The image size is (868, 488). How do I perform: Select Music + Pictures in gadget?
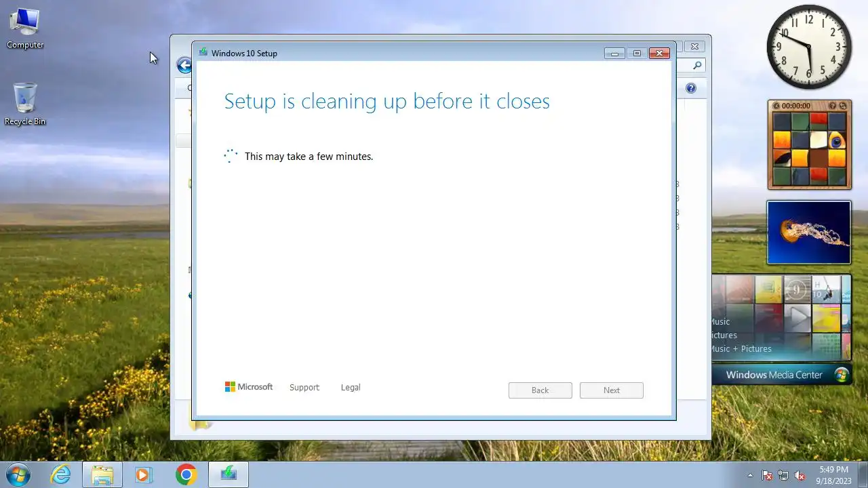click(741, 348)
